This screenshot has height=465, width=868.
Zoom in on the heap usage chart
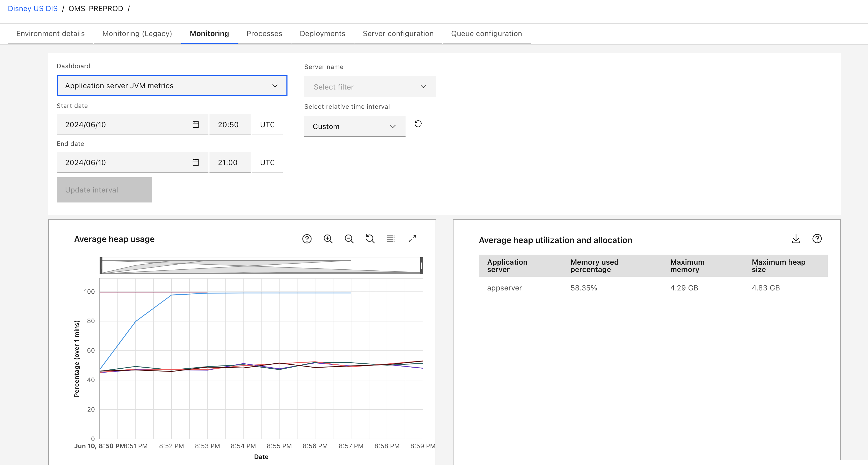328,239
